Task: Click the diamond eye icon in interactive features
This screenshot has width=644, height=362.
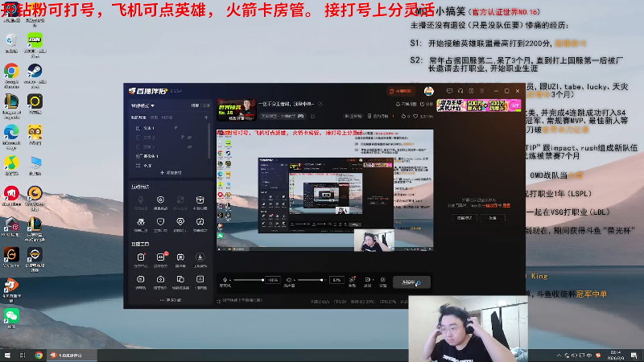Action: [x=180, y=222]
